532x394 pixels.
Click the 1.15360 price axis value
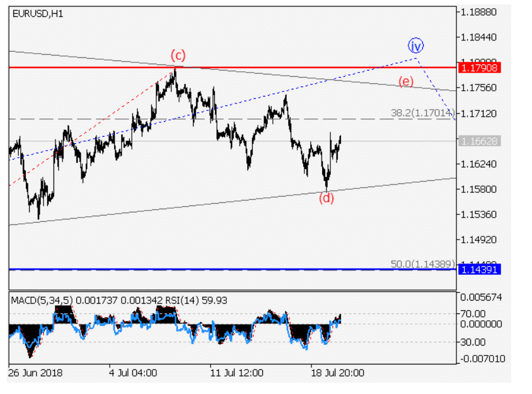point(480,214)
